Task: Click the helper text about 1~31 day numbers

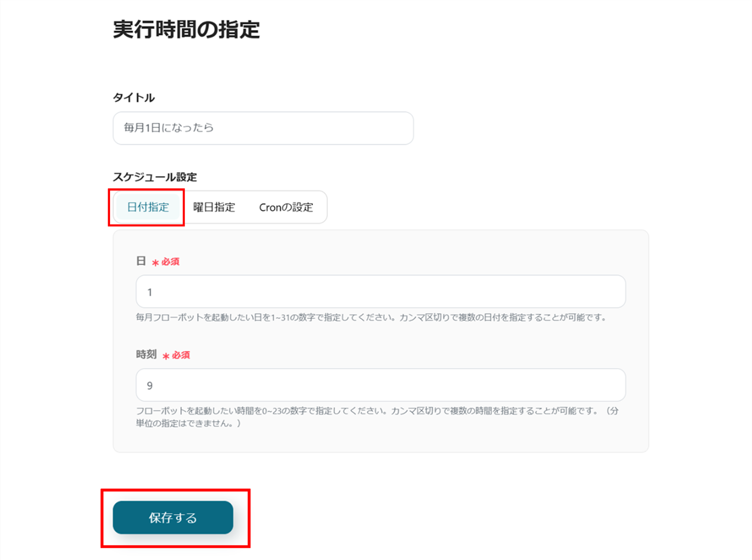Action: tap(371, 318)
